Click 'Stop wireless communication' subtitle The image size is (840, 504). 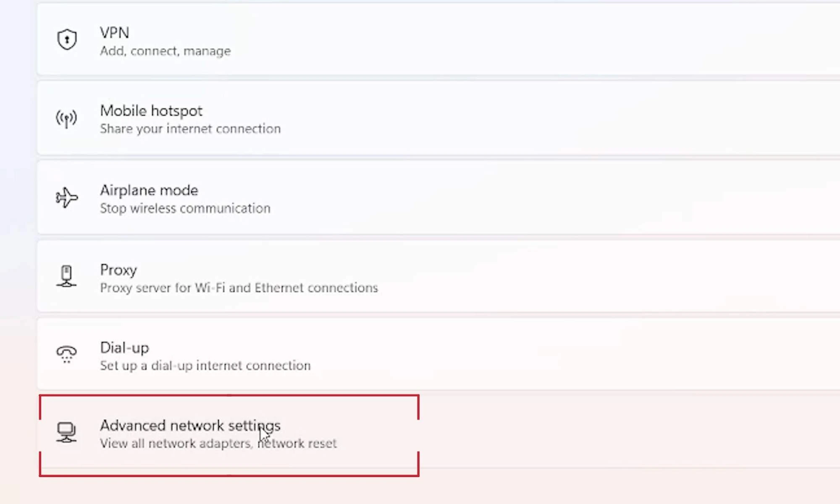coord(185,208)
